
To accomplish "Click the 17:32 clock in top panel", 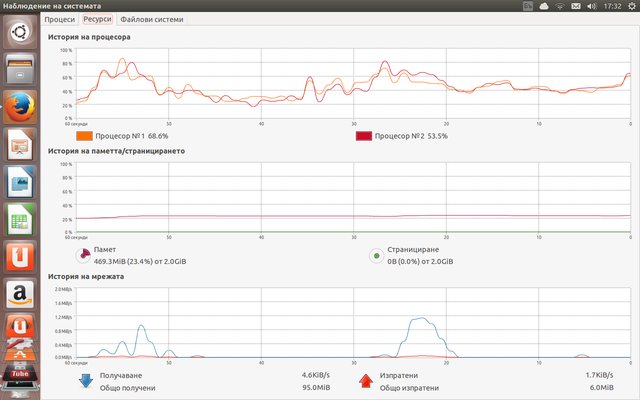I will pyautogui.click(x=611, y=6).
